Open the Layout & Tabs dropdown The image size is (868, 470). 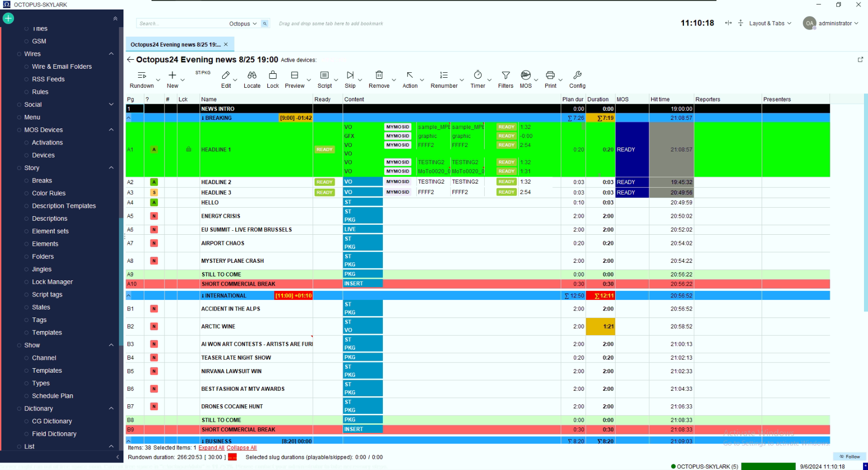[x=770, y=24]
